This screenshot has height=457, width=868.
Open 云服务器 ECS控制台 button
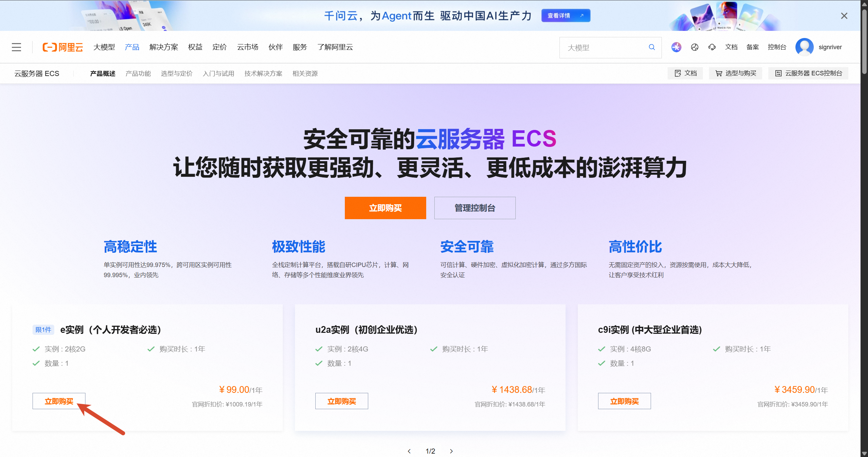pyautogui.click(x=808, y=73)
